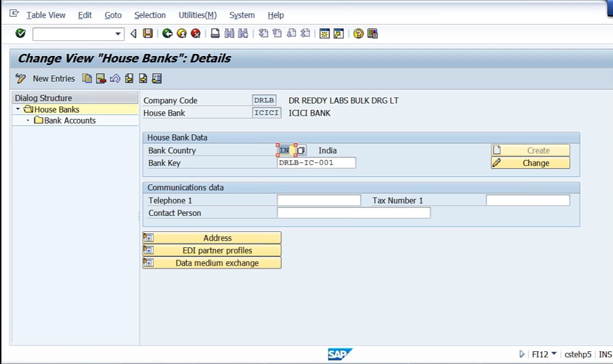Viewport: 613px width, 364px height.
Task: Open the Table View menu
Action: click(x=46, y=15)
